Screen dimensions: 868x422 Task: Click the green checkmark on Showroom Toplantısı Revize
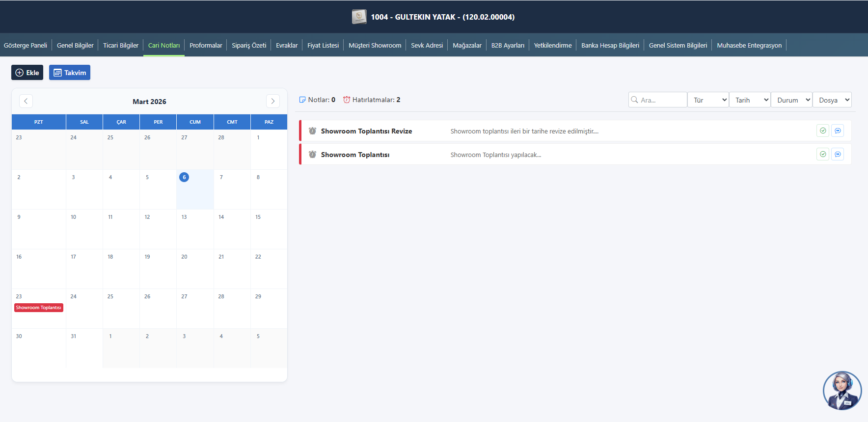[x=823, y=131]
